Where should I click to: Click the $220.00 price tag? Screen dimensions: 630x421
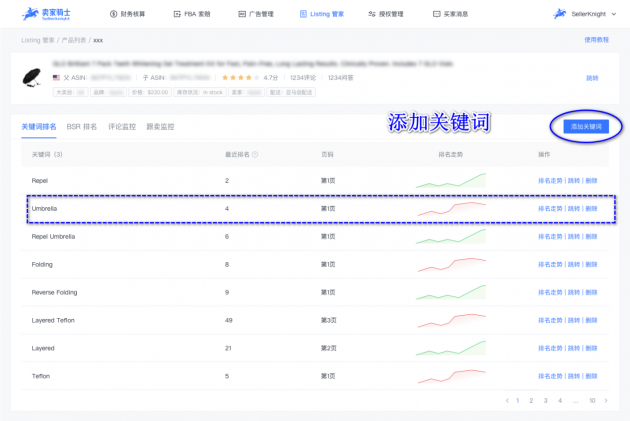150,92
